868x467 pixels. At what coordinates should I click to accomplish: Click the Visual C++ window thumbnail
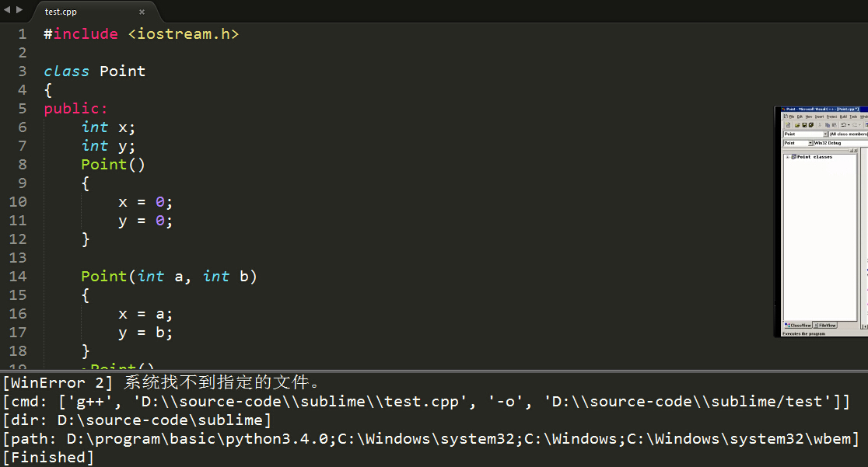tap(821, 221)
